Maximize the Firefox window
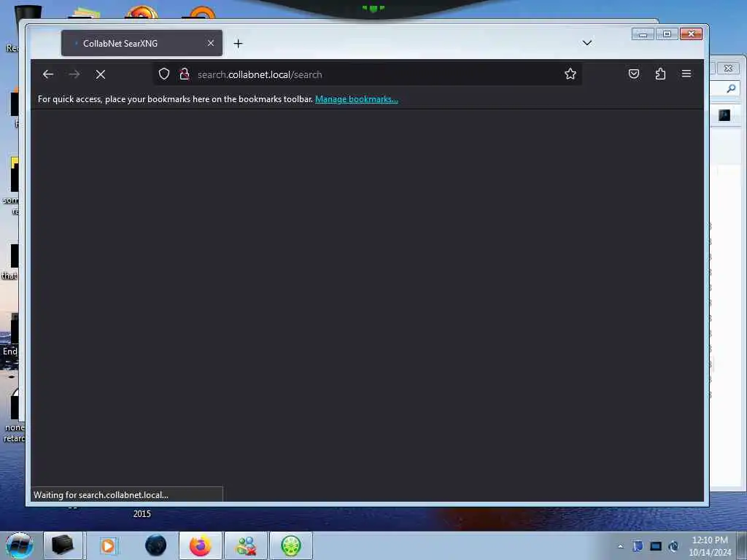 pos(667,34)
